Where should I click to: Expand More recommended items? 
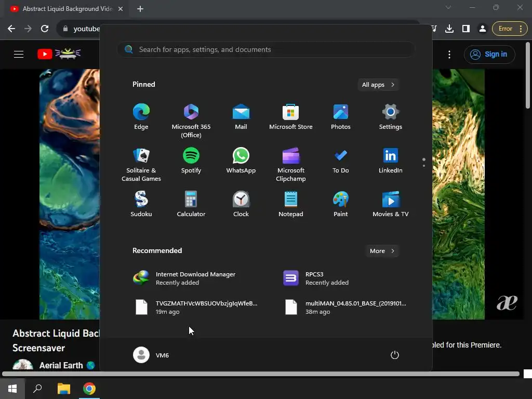[382, 251]
